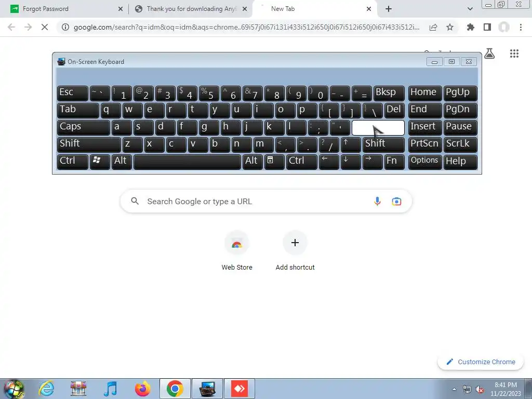Toggle the Insert key
Screen dimensions: 532x399
tap(425, 127)
